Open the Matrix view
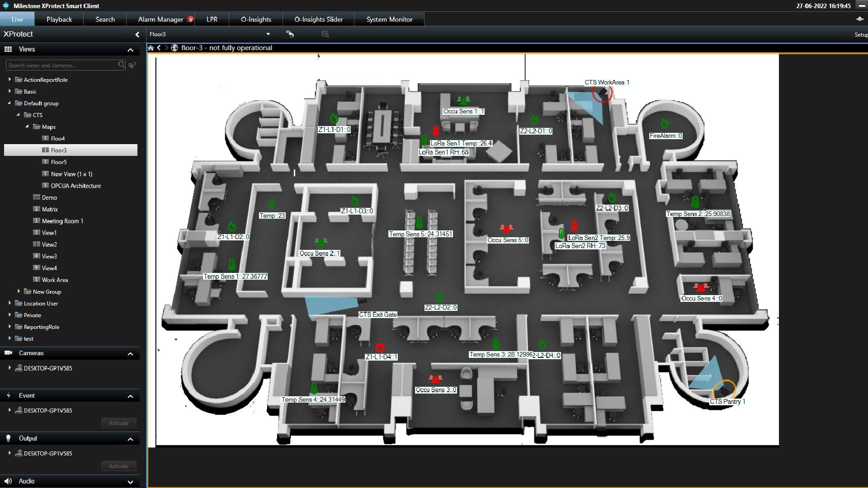The width and height of the screenshot is (868, 488). [50, 209]
